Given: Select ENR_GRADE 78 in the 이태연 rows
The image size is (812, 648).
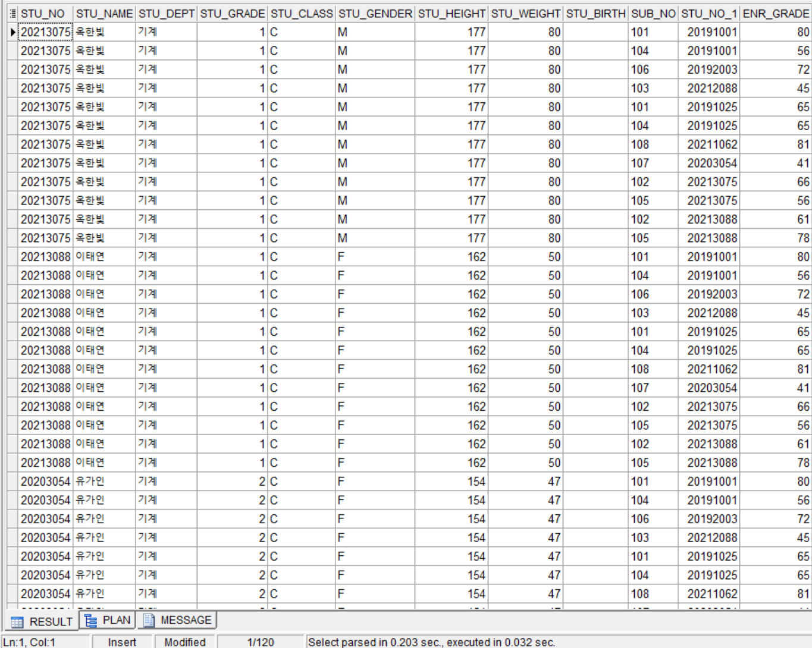Looking at the screenshot, I should (x=776, y=463).
